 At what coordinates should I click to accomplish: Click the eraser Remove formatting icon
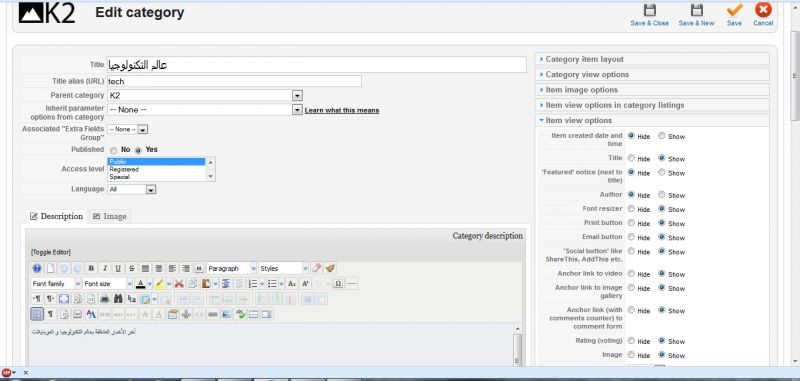pyautogui.click(x=317, y=268)
